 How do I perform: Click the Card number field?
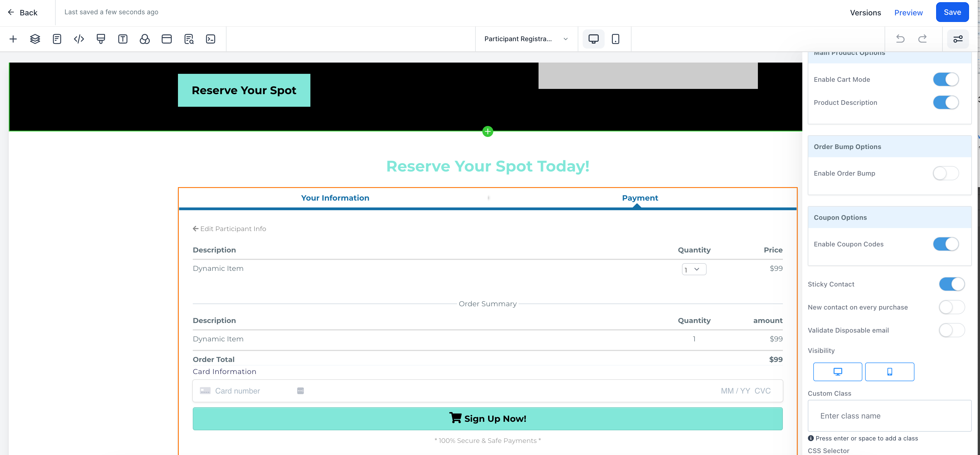point(237,391)
